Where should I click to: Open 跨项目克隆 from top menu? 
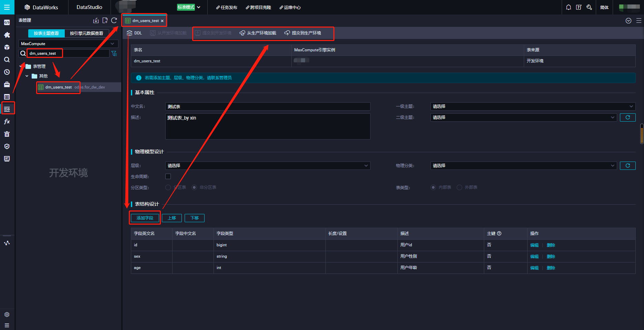[258, 7]
